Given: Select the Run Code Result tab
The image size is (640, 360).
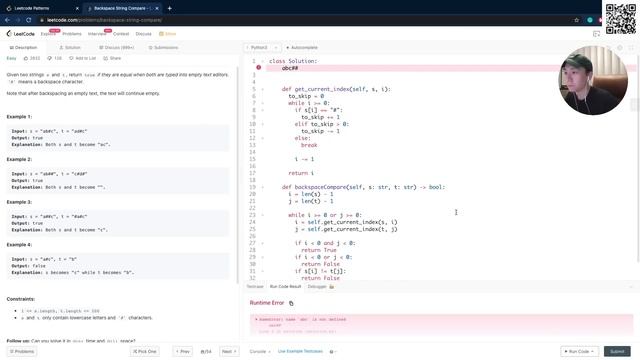Looking at the screenshot, I should tap(285, 287).
